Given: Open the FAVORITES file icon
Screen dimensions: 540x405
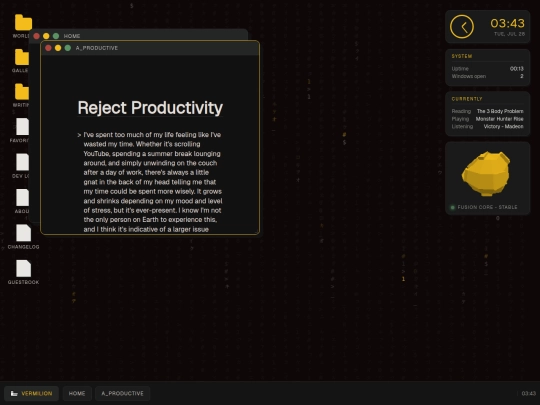Looking at the screenshot, I should [x=22, y=127].
